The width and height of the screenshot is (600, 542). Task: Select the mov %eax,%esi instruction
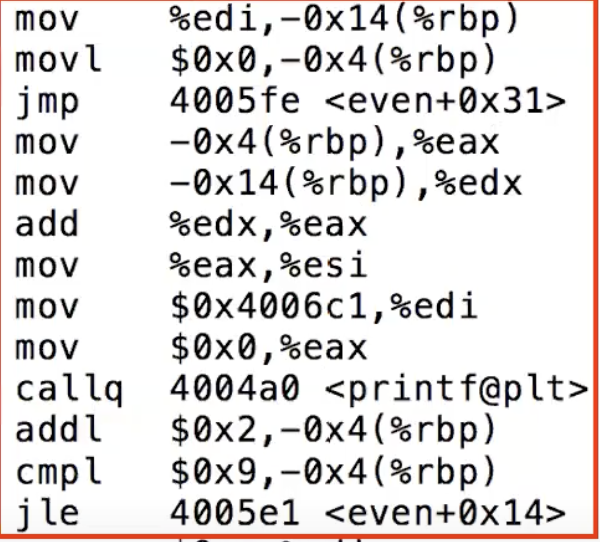(x=191, y=266)
